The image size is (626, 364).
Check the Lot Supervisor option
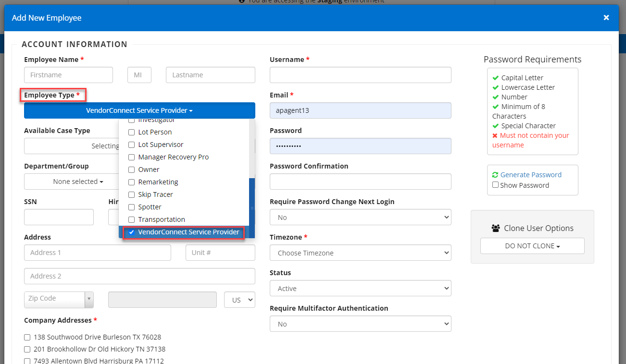132,145
